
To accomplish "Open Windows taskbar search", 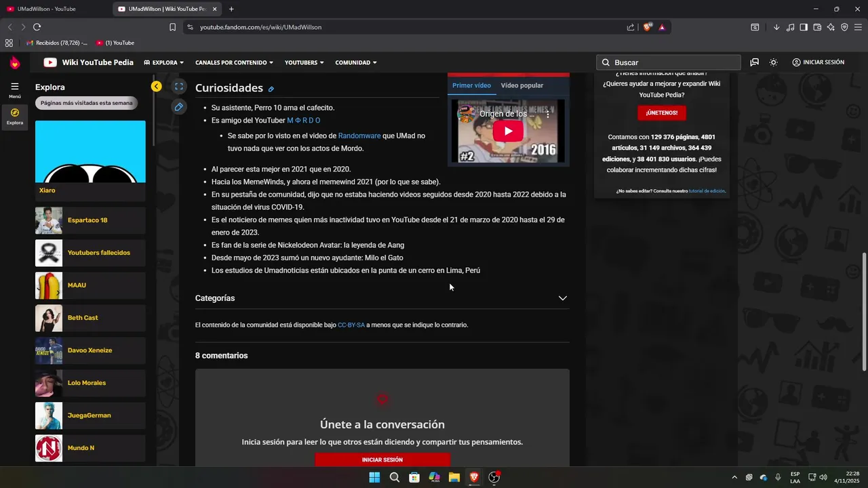I will (395, 477).
